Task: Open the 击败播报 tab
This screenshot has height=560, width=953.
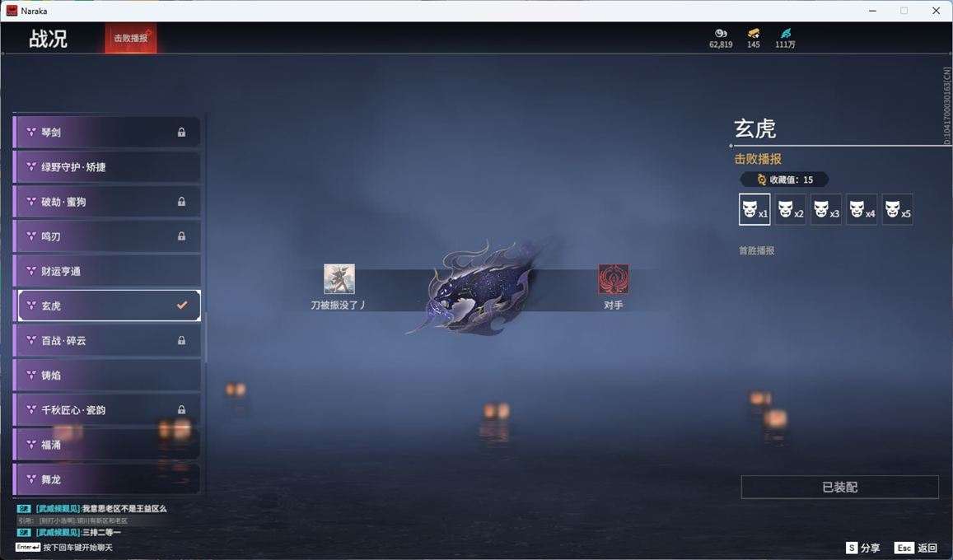Action: 131,38
